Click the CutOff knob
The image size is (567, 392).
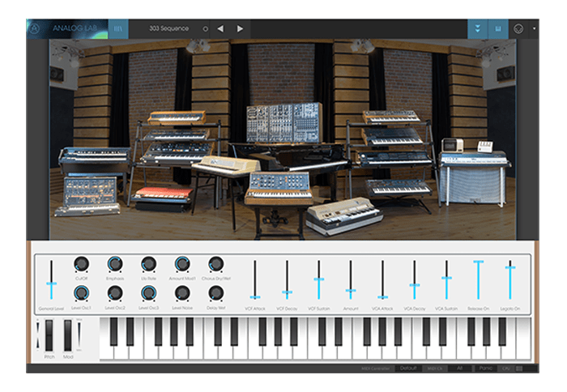pyautogui.click(x=81, y=264)
